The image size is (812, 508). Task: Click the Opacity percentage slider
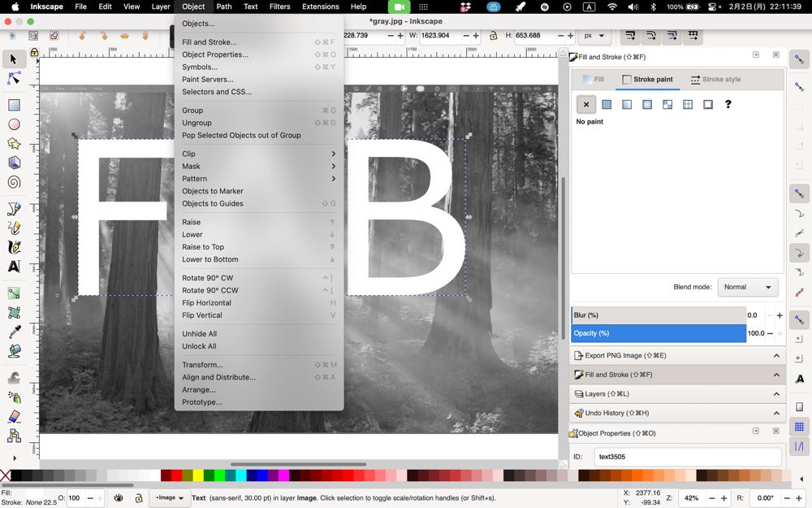659,333
